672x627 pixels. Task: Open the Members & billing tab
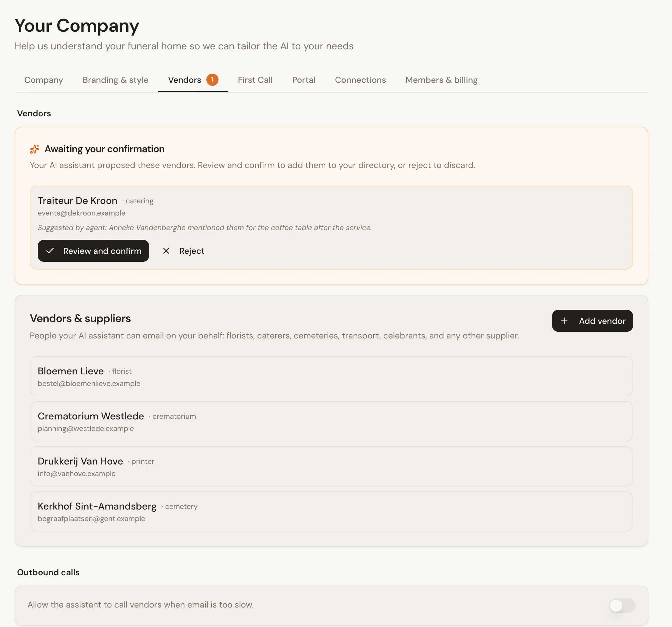pos(442,80)
